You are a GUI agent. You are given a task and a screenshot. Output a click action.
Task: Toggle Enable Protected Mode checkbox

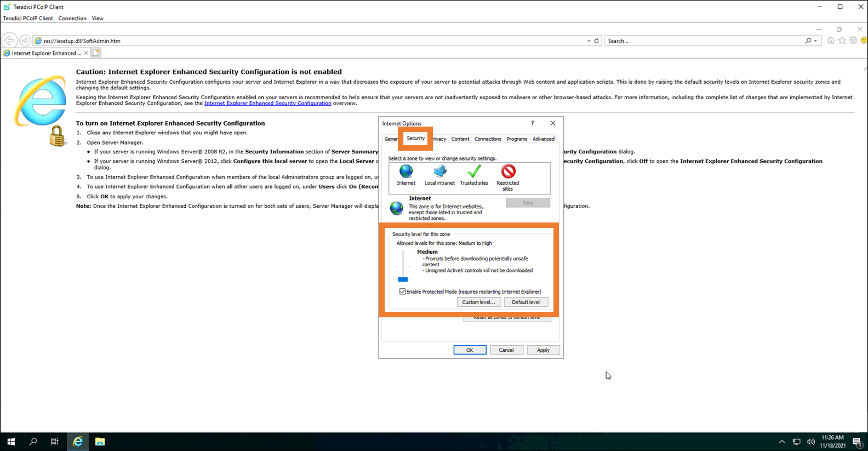click(403, 292)
